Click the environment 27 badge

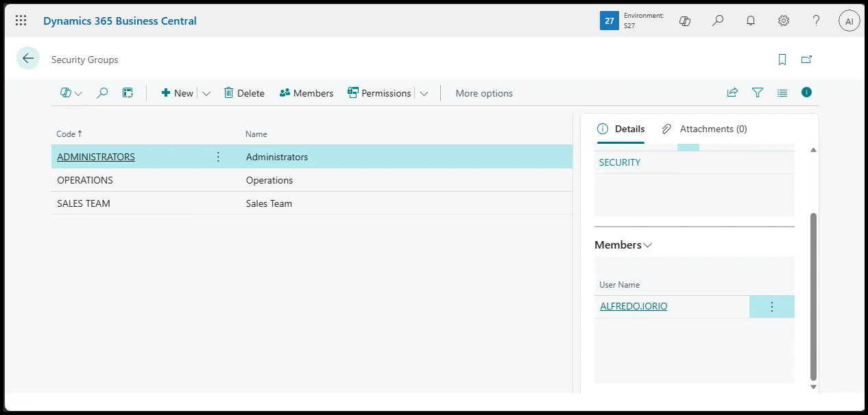(609, 21)
